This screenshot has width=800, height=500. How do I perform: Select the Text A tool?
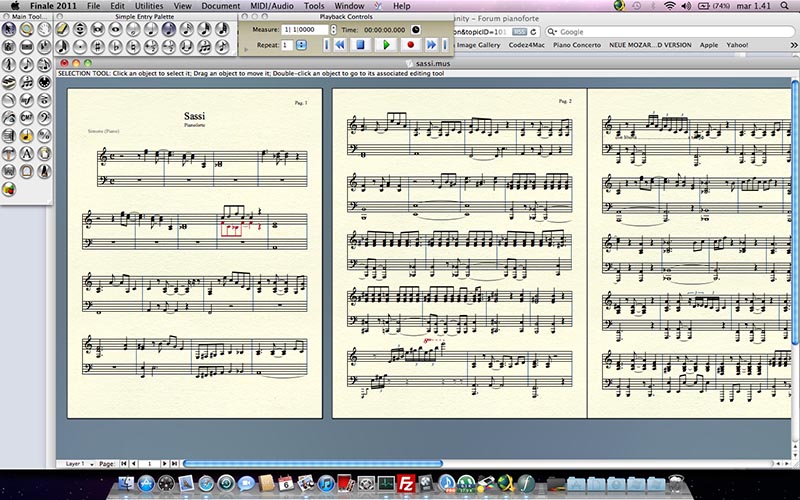pos(27,153)
